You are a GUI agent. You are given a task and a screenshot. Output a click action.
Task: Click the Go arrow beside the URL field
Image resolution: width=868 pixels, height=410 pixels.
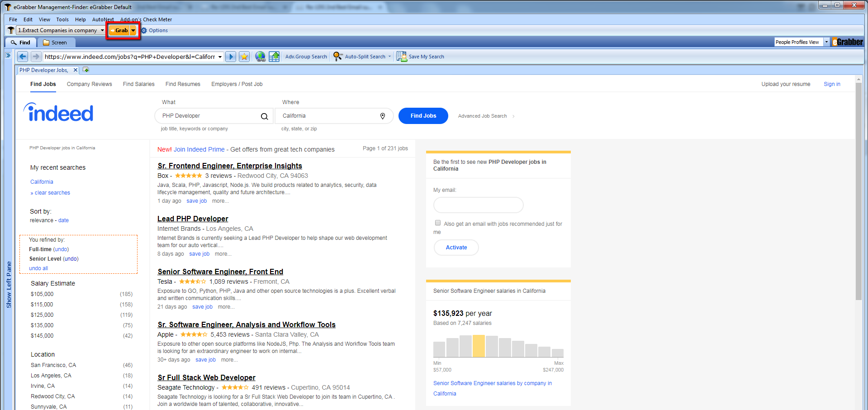click(x=231, y=57)
